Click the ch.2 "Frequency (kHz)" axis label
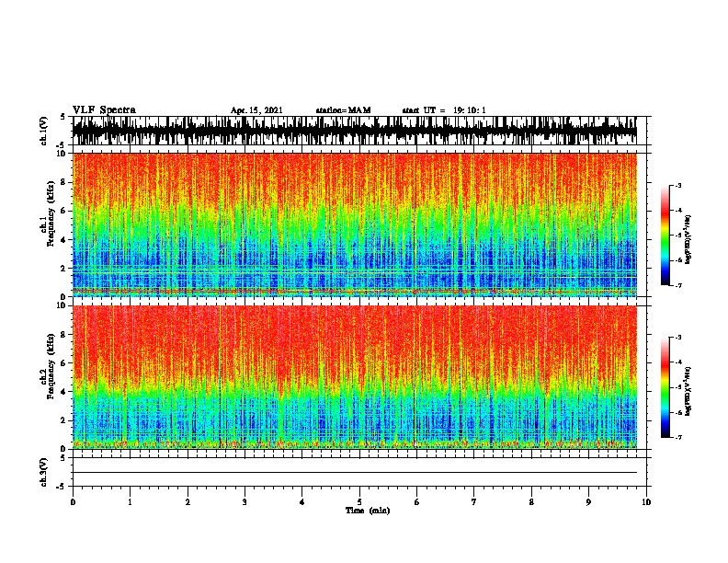728x563 pixels. point(51,366)
